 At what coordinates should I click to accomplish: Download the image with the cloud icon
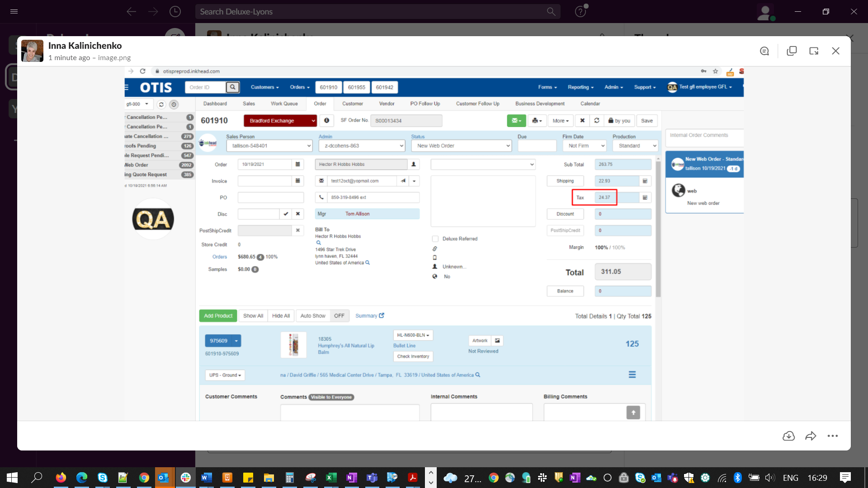pos(788,436)
